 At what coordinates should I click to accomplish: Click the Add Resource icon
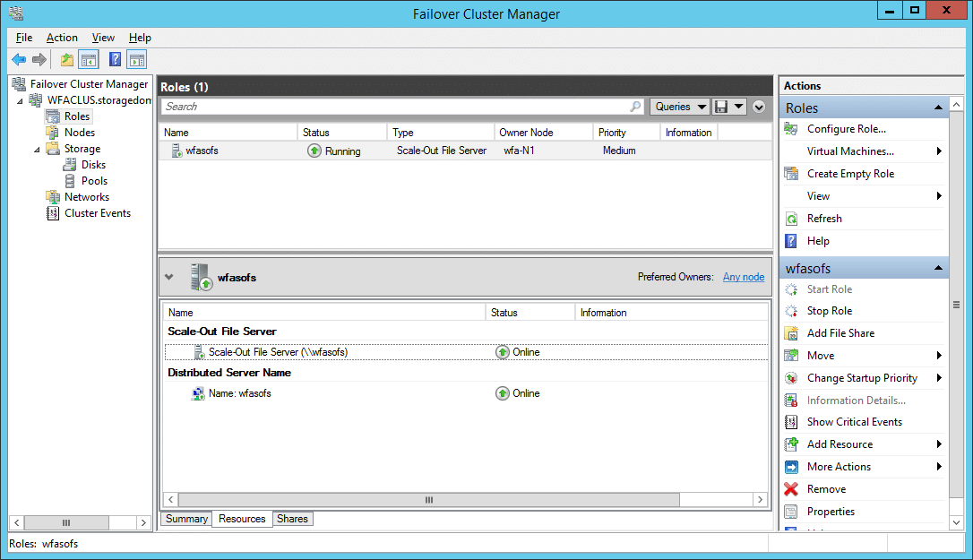(791, 444)
